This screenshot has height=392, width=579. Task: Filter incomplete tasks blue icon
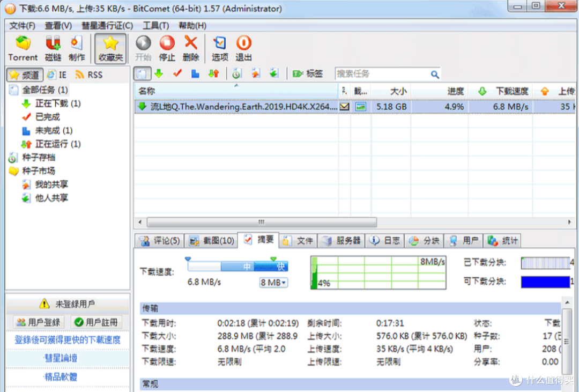[x=195, y=73]
